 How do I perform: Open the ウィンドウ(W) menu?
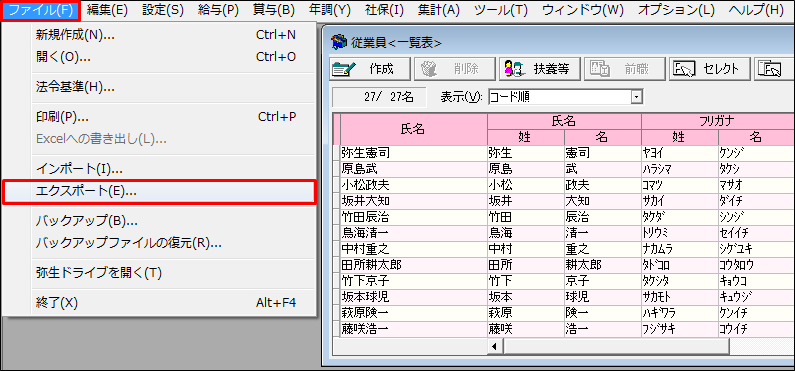pos(584,10)
